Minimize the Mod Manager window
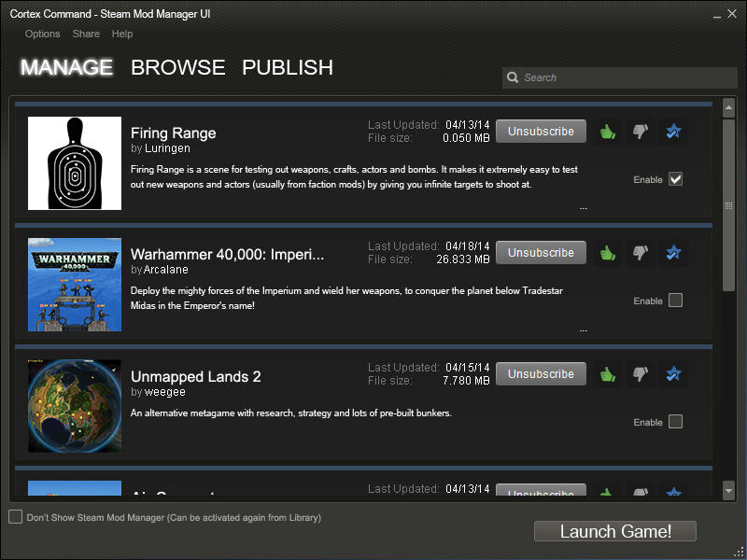The image size is (747, 560). tap(717, 16)
